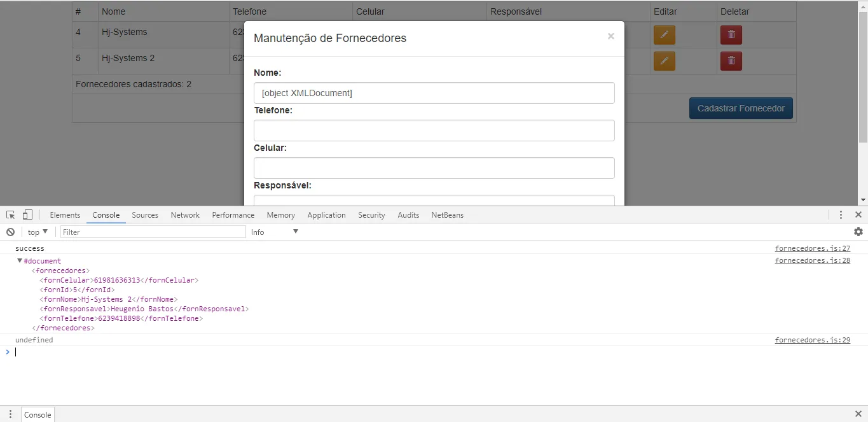Collapse the #document tree node

click(x=20, y=261)
